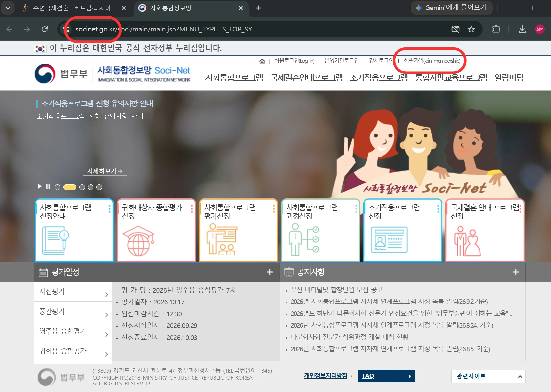Open the 사회통합프로그램 main menu

[x=234, y=78]
